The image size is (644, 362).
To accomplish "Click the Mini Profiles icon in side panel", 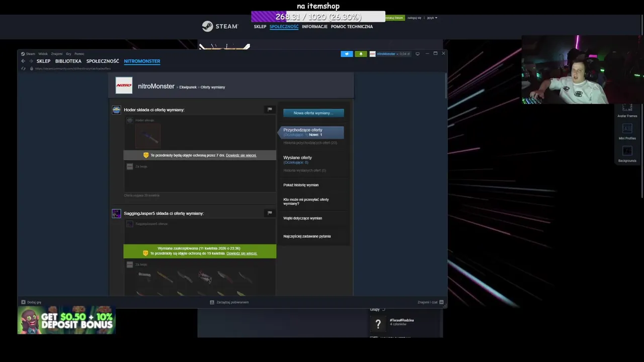I will coord(627,129).
